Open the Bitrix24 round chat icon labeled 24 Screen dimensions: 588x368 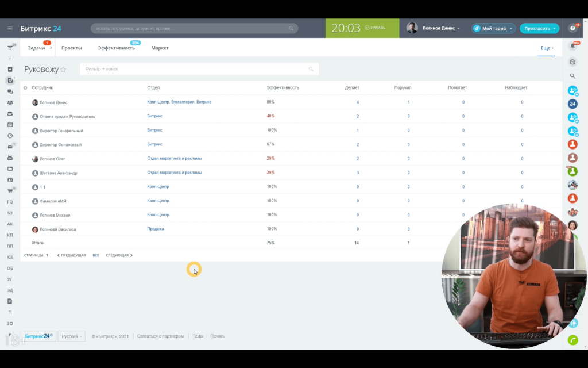click(572, 103)
